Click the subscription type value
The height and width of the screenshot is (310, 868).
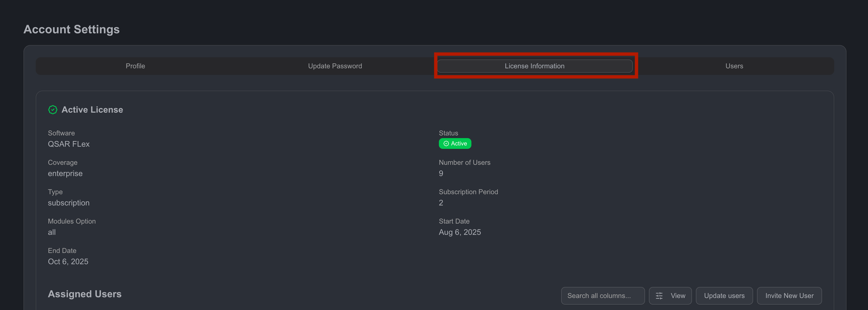pyautogui.click(x=69, y=203)
